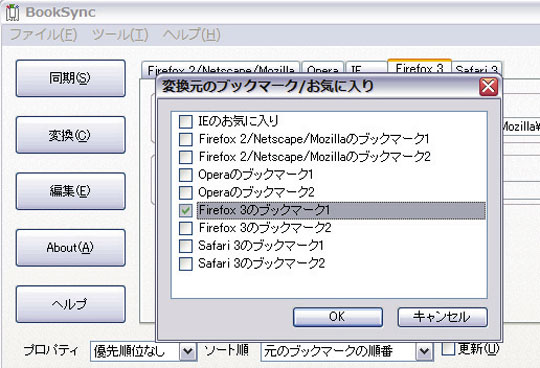The image size is (540, 368).
Task: Click the 同期(S) sync button
Action: [x=70, y=78]
